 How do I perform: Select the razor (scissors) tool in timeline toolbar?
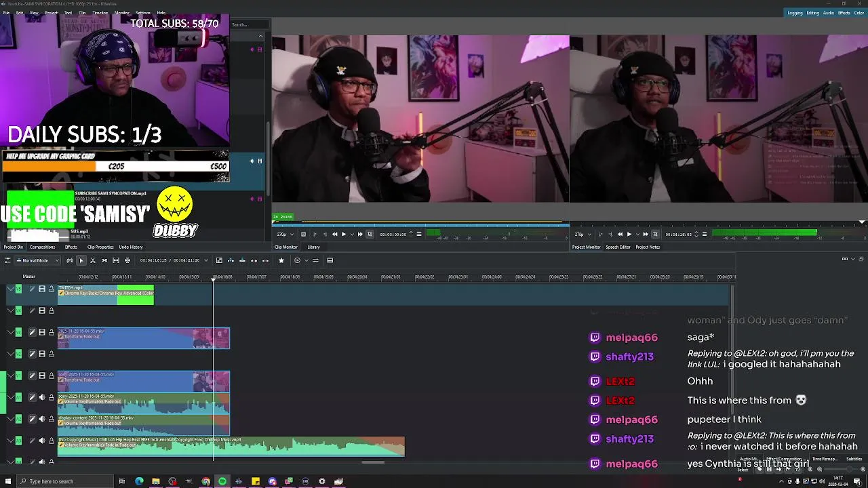pos(92,260)
